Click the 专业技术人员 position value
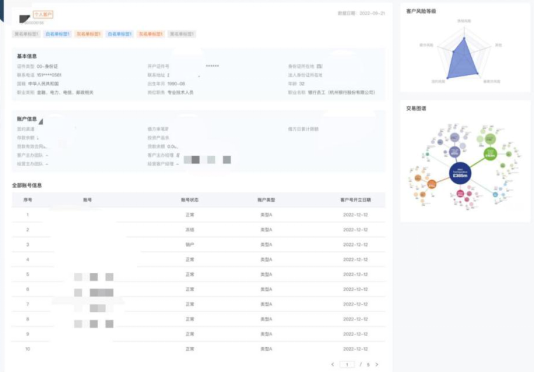Image resolution: width=534 pixels, height=373 pixels. click(180, 93)
